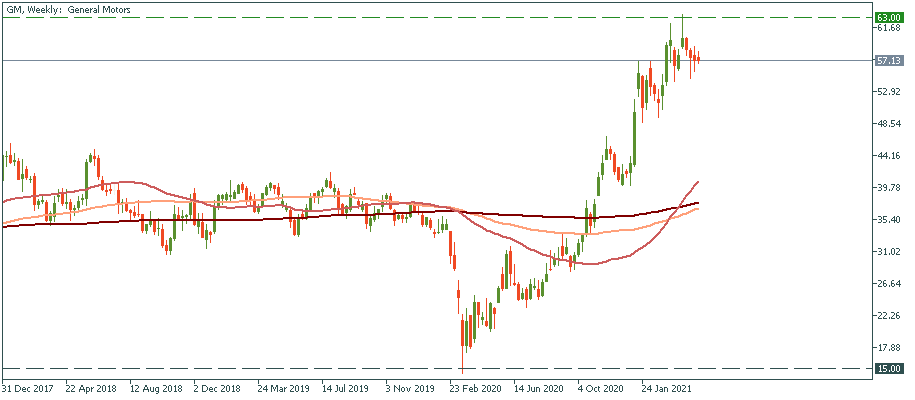
Task: Click the 48.54 price axis label
Action: click(x=888, y=124)
